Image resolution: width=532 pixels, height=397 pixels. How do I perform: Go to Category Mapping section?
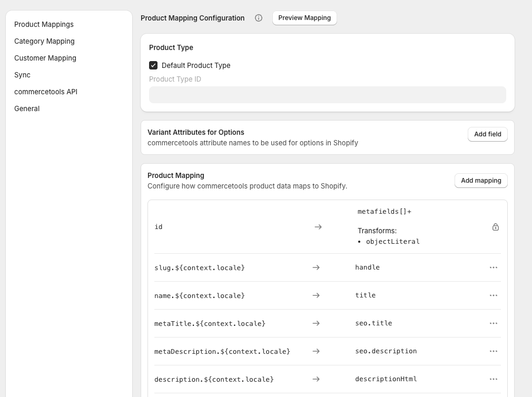click(44, 41)
